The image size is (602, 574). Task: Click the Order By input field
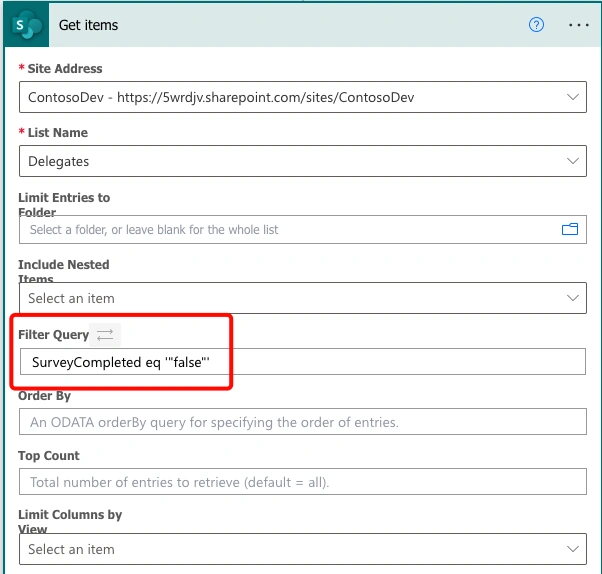point(303,422)
